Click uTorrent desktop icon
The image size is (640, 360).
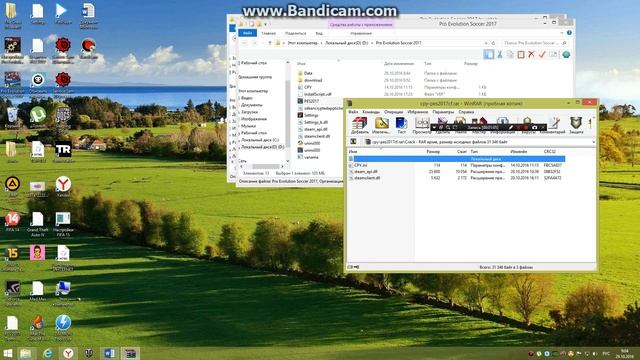38,116
